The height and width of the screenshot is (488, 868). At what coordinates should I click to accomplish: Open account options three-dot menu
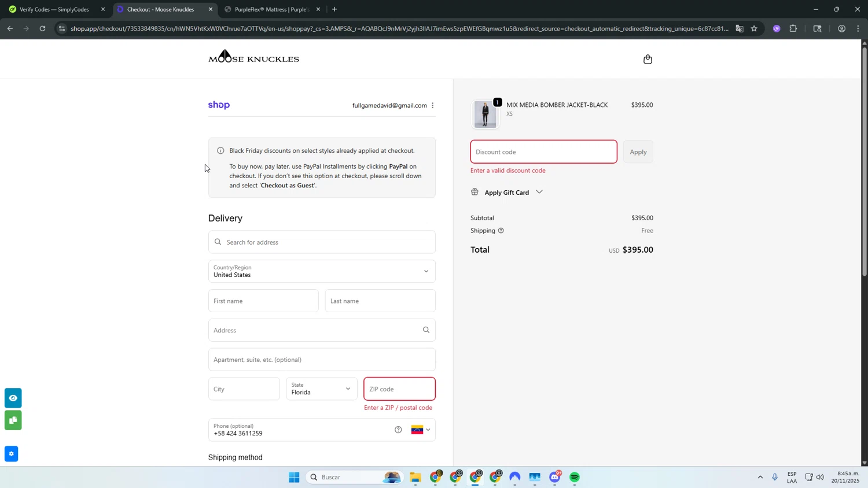433,105
